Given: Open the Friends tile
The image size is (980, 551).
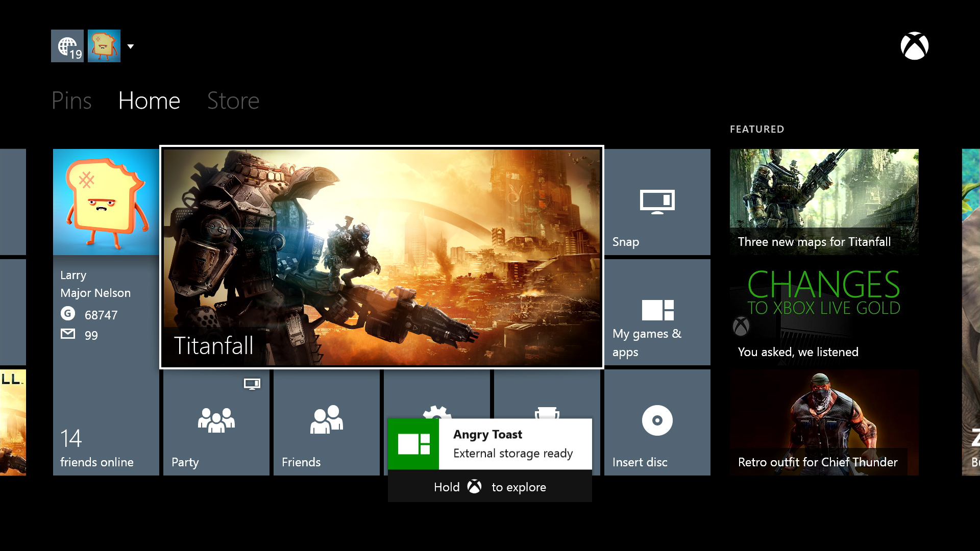Looking at the screenshot, I should coord(327,422).
